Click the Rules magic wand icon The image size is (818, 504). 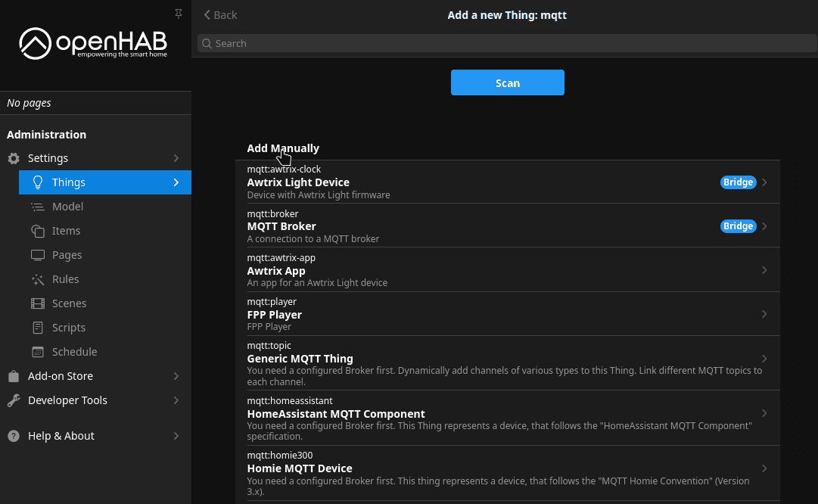[38, 279]
